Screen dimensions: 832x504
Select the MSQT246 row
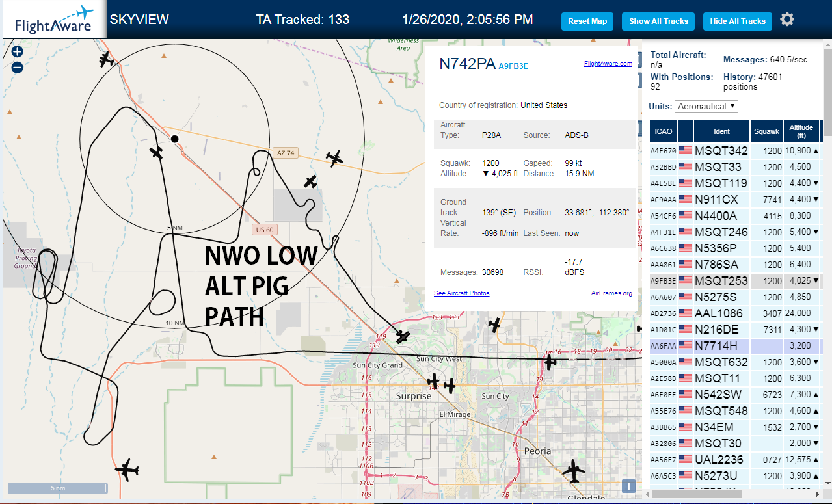(735, 232)
